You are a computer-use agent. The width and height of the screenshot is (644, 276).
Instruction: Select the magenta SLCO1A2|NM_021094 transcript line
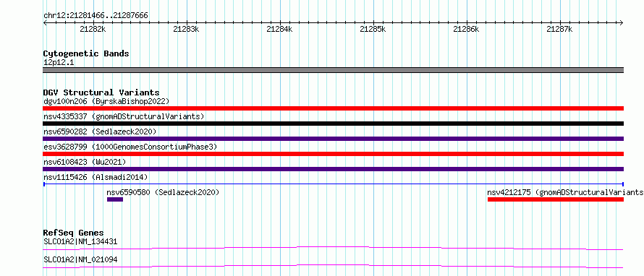coord(334,266)
